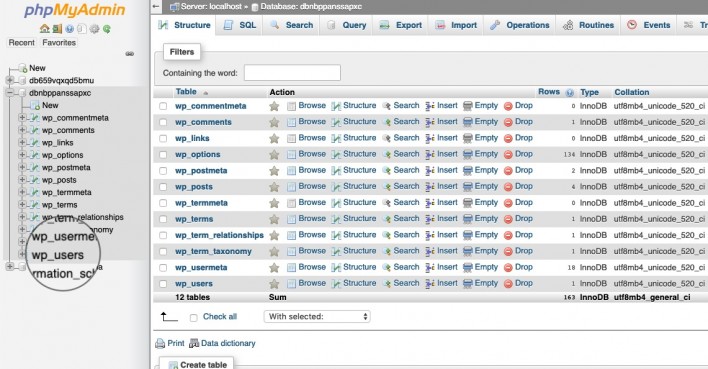This screenshot has width=708, height=369.
Task: Tick the Check all checkbox
Action: 194,318
